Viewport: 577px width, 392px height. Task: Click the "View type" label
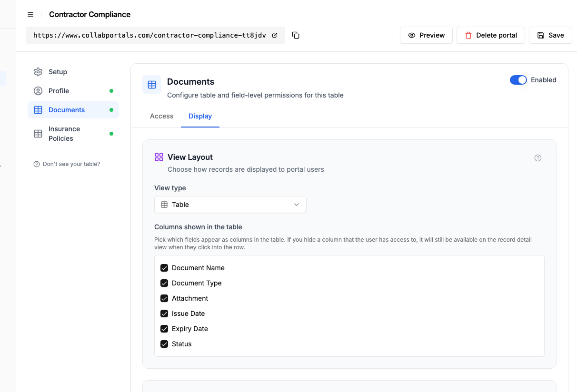click(170, 188)
